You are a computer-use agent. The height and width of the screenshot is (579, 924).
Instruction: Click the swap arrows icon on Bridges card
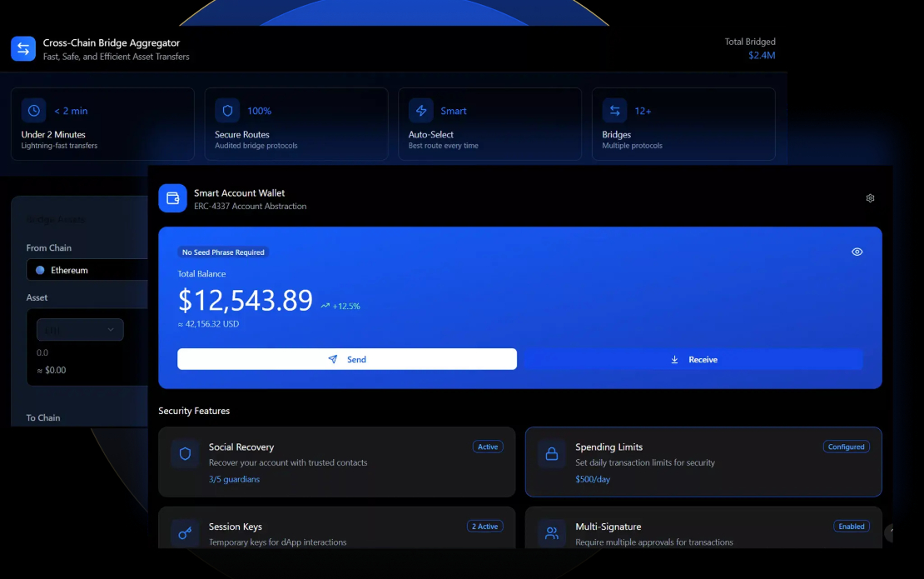(614, 110)
